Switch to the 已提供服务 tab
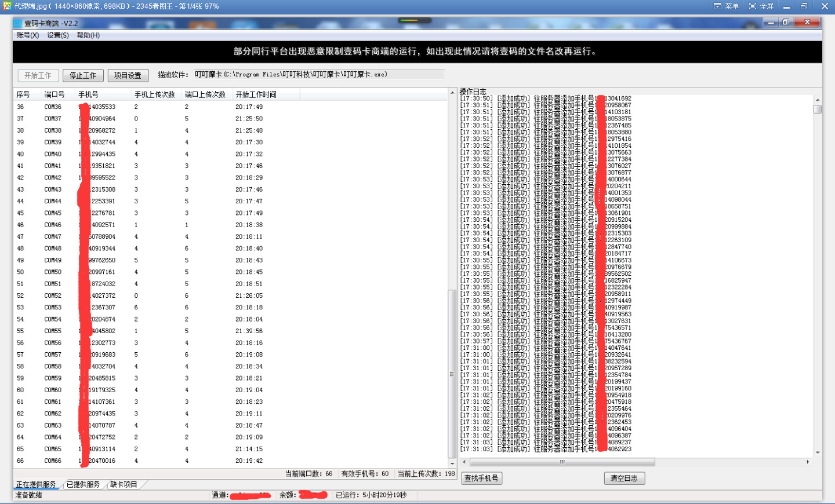The height and width of the screenshot is (504, 835). pyautogui.click(x=83, y=484)
